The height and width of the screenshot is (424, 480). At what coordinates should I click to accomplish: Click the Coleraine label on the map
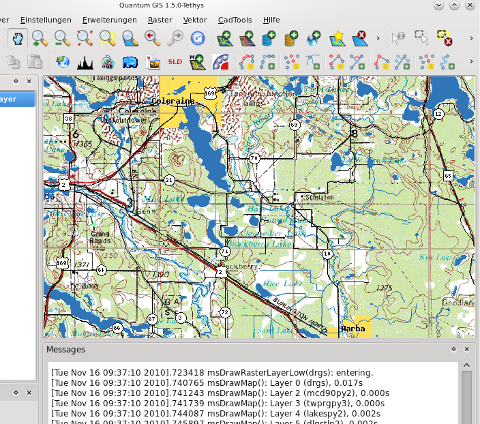pos(173,101)
